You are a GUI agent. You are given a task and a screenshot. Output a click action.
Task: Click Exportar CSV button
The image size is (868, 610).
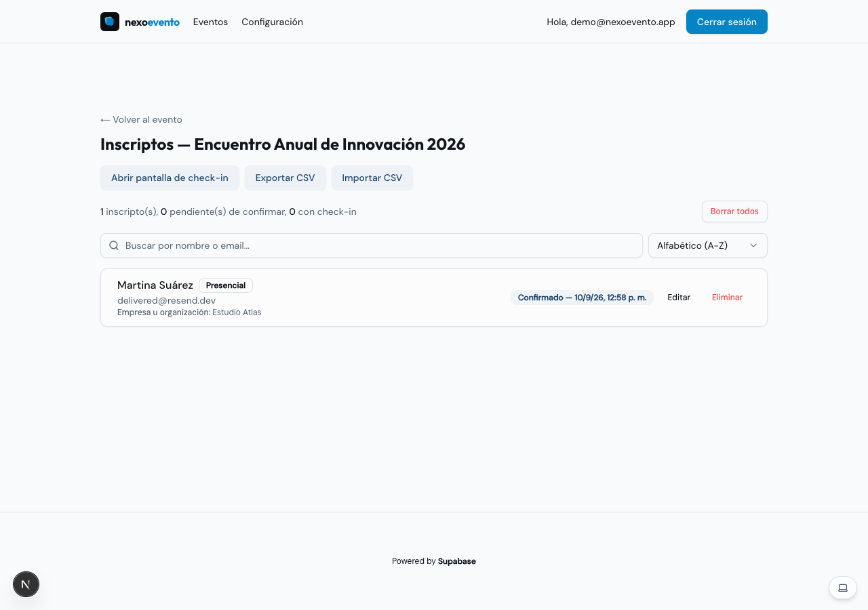[x=285, y=178]
